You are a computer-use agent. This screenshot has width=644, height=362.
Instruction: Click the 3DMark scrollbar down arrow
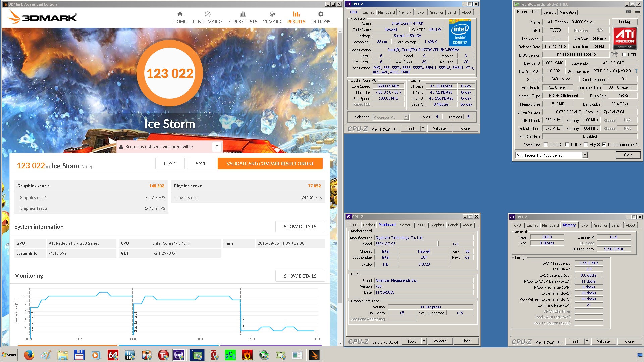coord(340,343)
